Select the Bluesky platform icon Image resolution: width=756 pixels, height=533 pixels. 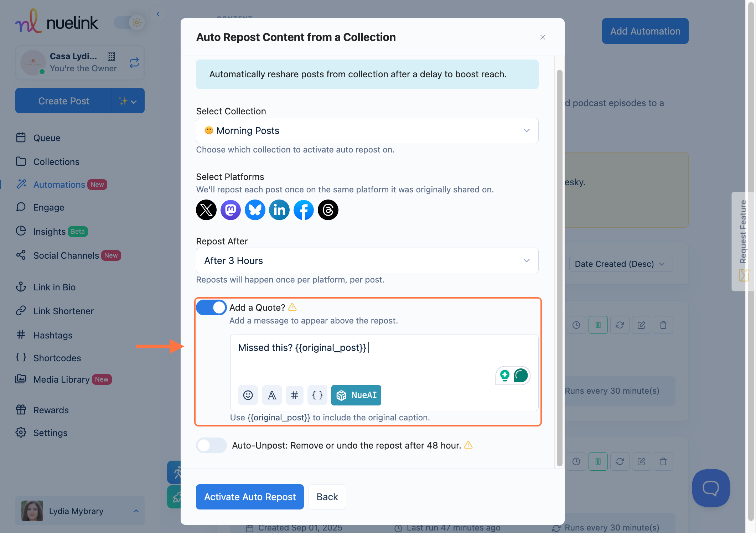(255, 210)
